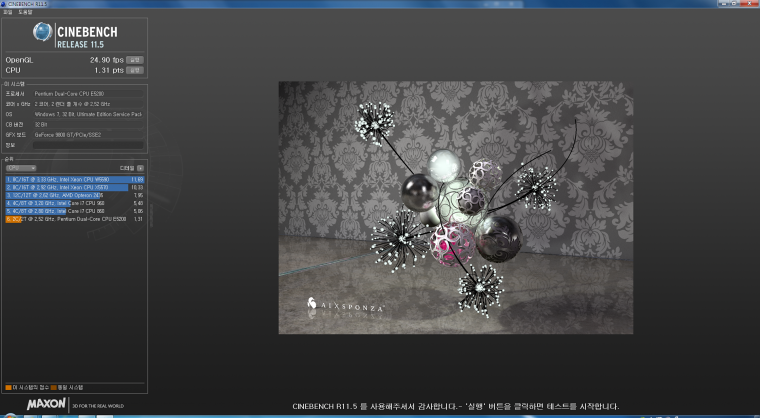
Task: Click the Cinebench title bar app icon
Action: click(4, 4)
